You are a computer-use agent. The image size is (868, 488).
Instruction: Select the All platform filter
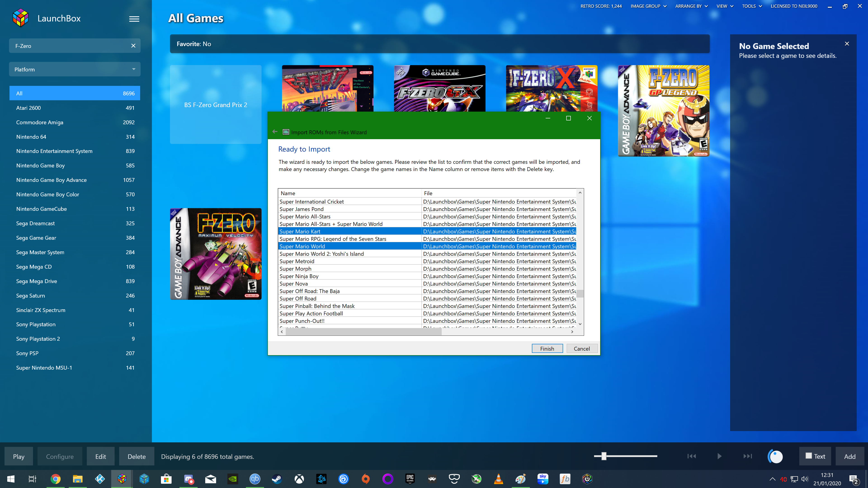pos(74,93)
